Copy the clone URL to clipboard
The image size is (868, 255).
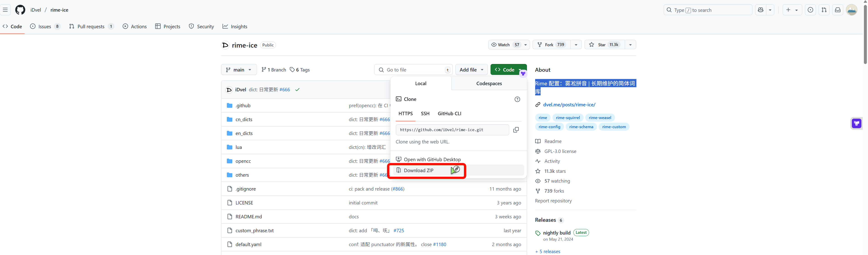516,130
